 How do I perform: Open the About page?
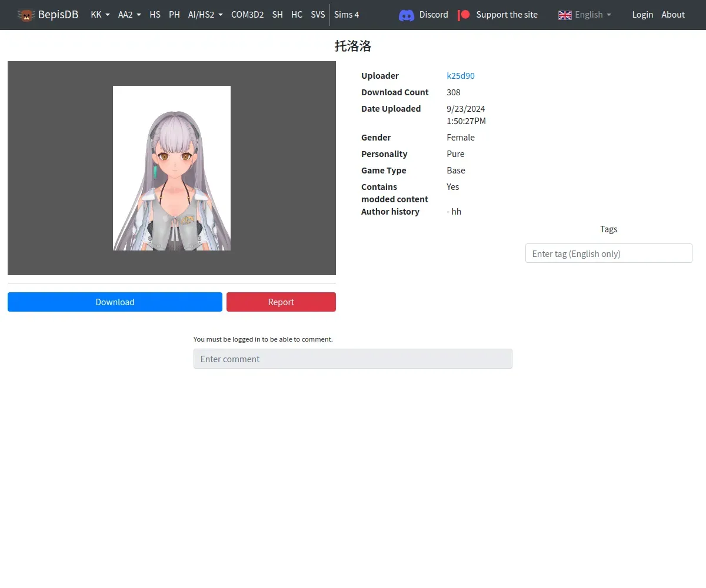673,15
